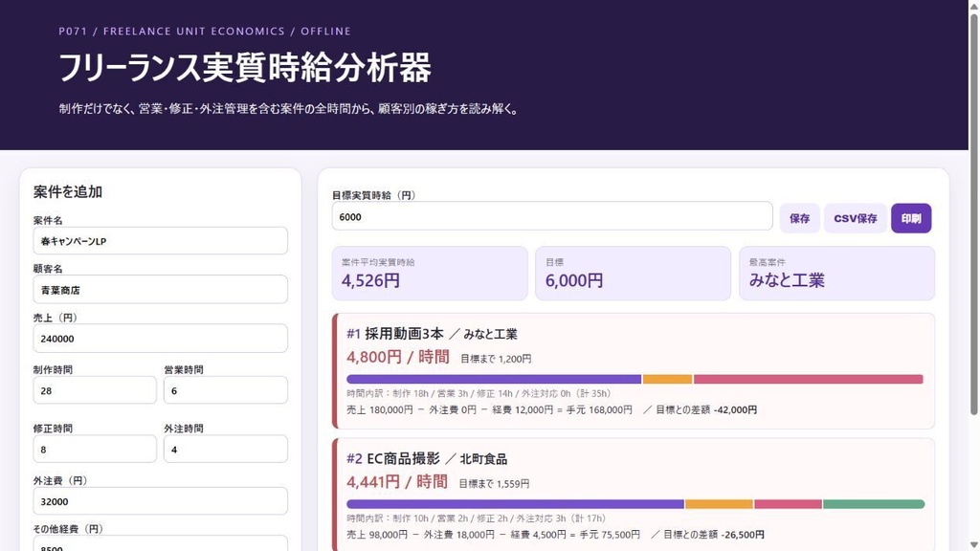Click the 時間内訳 line totaling 計 17h
Image resolution: width=980 pixels, height=551 pixels.
[477, 518]
